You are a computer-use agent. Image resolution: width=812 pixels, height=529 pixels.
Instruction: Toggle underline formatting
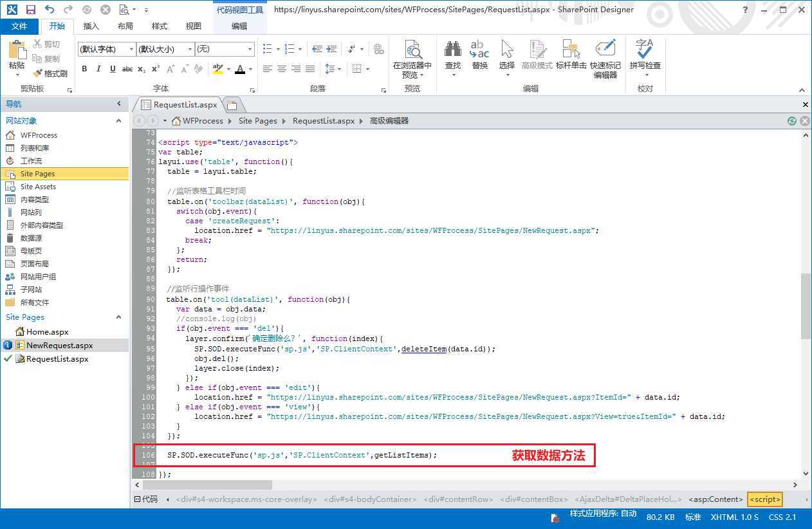coord(113,69)
